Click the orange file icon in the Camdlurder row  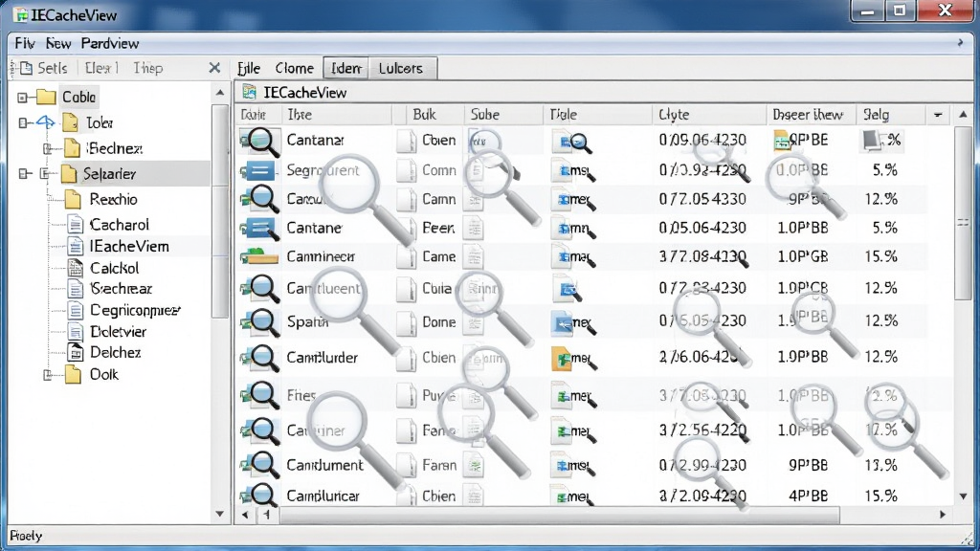coord(563,358)
